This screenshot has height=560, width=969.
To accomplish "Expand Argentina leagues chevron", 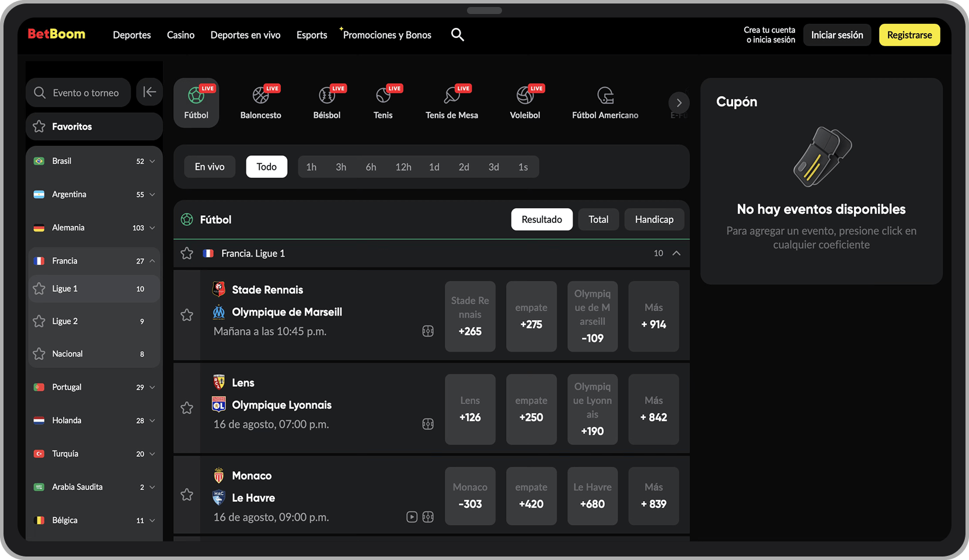I will pyautogui.click(x=152, y=194).
